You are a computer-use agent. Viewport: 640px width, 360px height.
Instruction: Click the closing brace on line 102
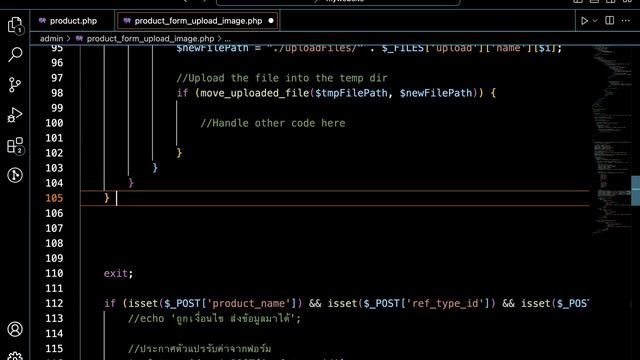pos(179,153)
